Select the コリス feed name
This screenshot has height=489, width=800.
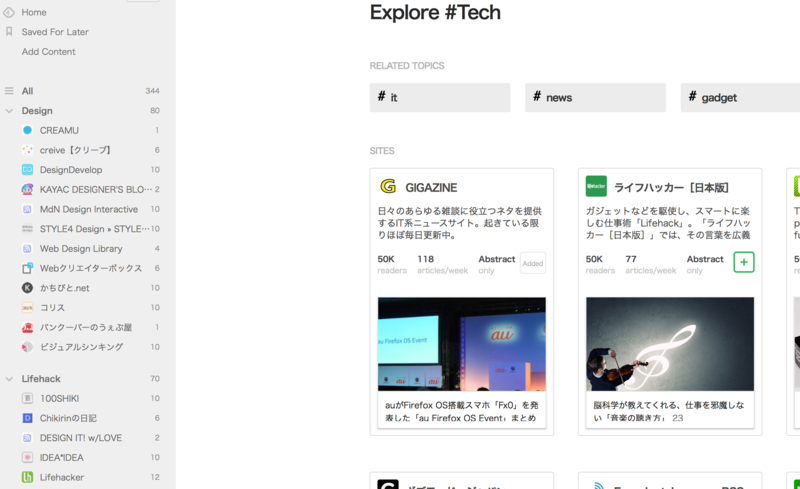(x=53, y=307)
